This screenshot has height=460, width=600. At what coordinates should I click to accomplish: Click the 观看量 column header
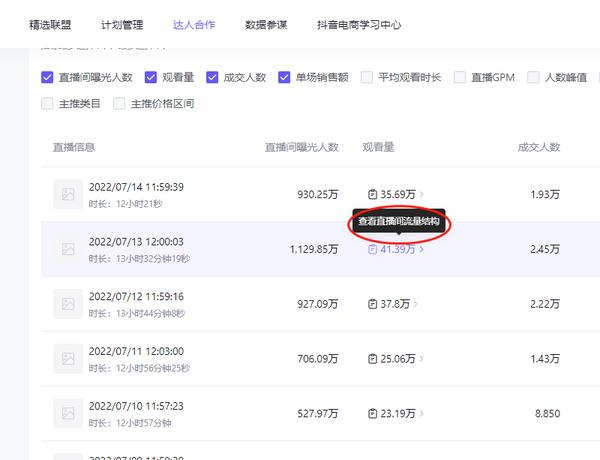pos(378,147)
